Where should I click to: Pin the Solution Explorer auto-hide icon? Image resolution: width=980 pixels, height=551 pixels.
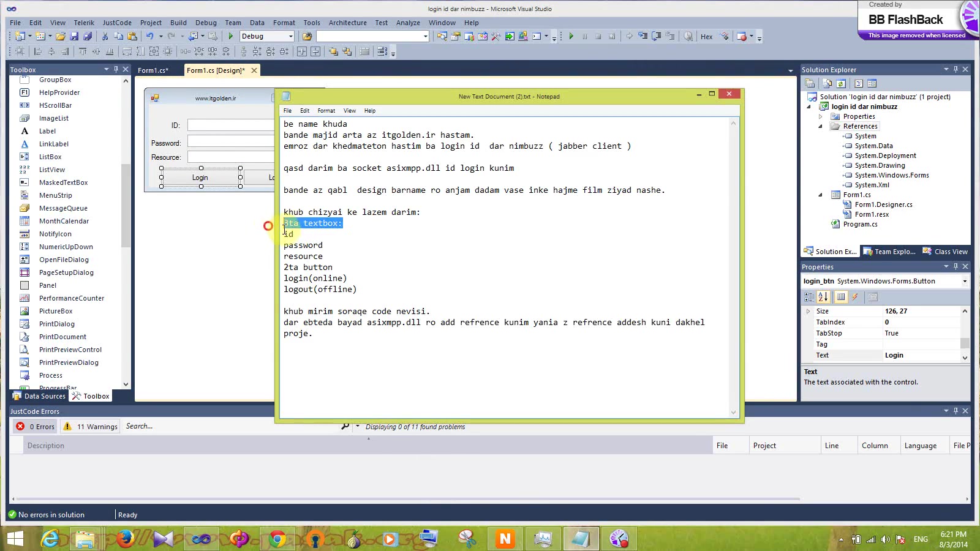[956, 69]
